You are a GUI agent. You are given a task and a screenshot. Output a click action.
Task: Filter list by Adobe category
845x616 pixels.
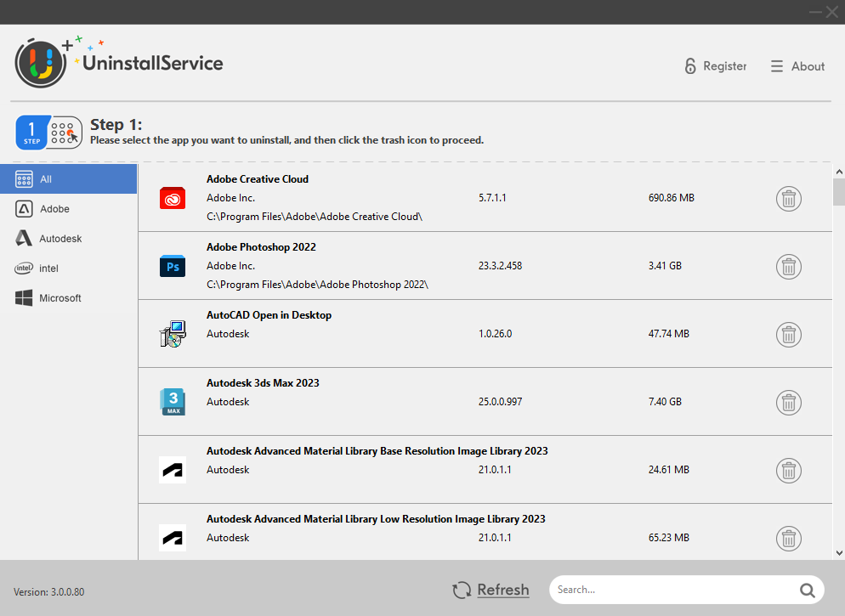[x=69, y=209]
